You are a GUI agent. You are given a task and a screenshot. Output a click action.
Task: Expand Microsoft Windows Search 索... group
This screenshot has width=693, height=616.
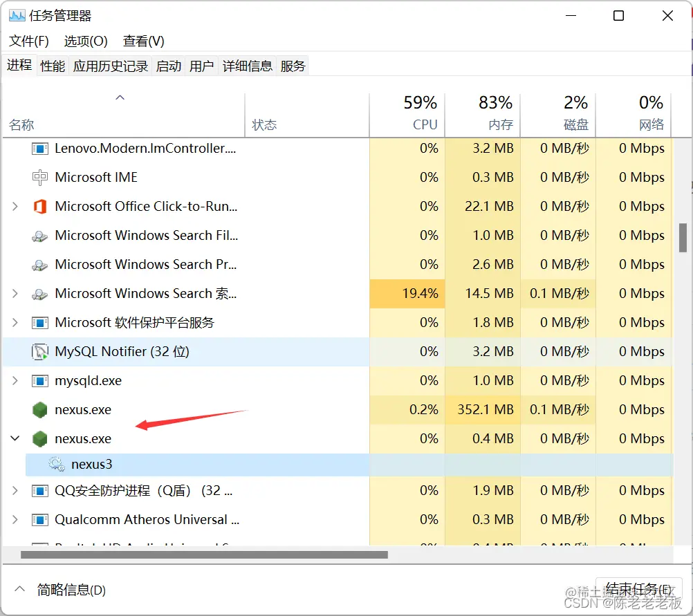pos(15,293)
